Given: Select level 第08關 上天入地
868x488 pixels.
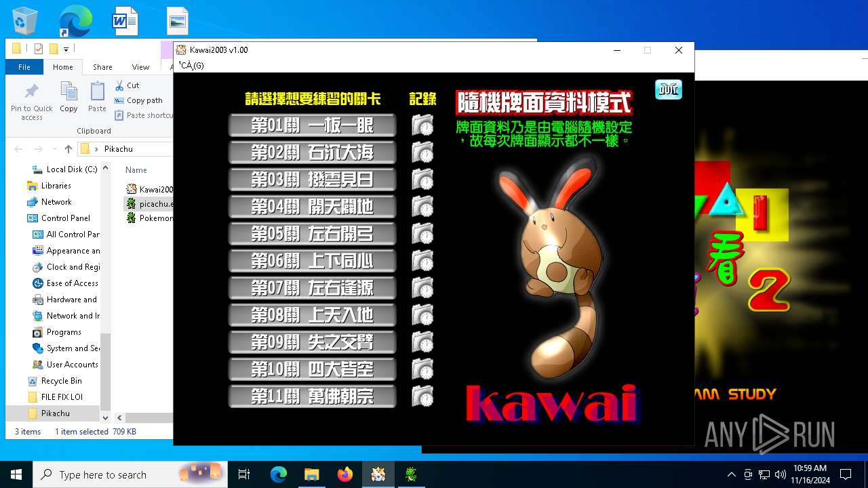Looking at the screenshot, I should tap(312, 315).
